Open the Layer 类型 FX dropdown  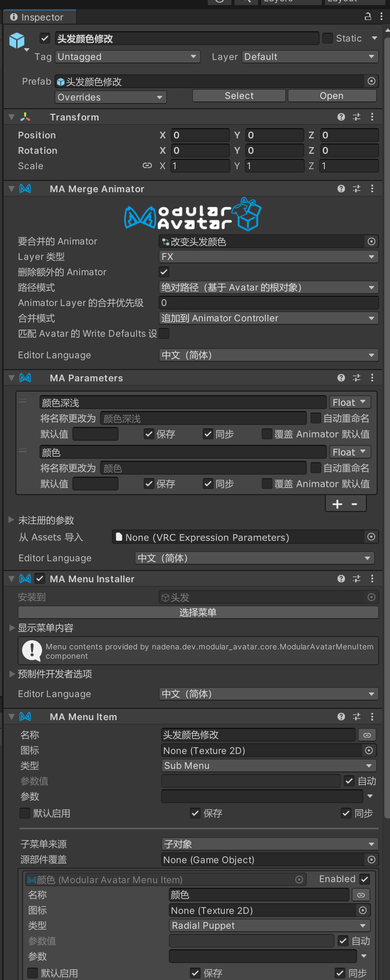(x=268, y=257)
